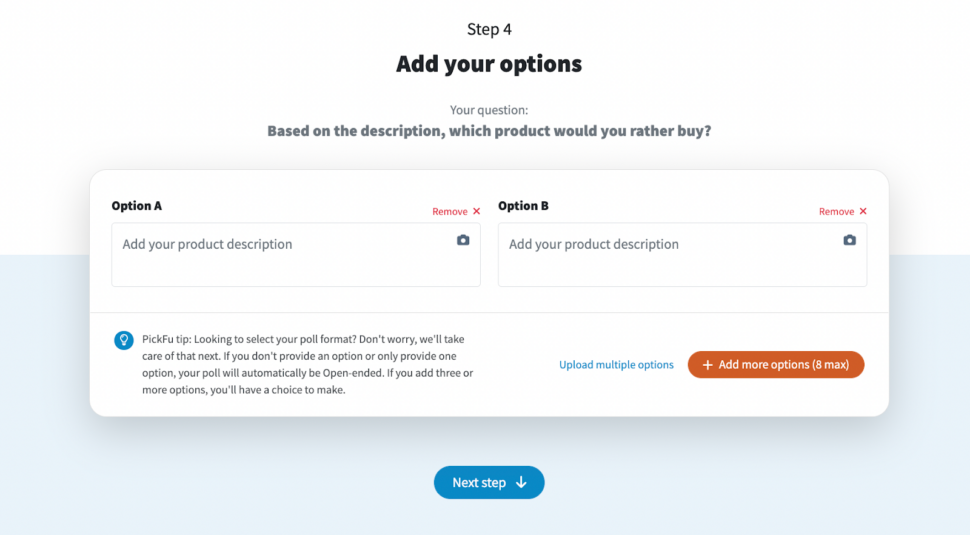Click the Step 4 indicator text
Viewport: 970px width, 535px height.
pos(489,30)
